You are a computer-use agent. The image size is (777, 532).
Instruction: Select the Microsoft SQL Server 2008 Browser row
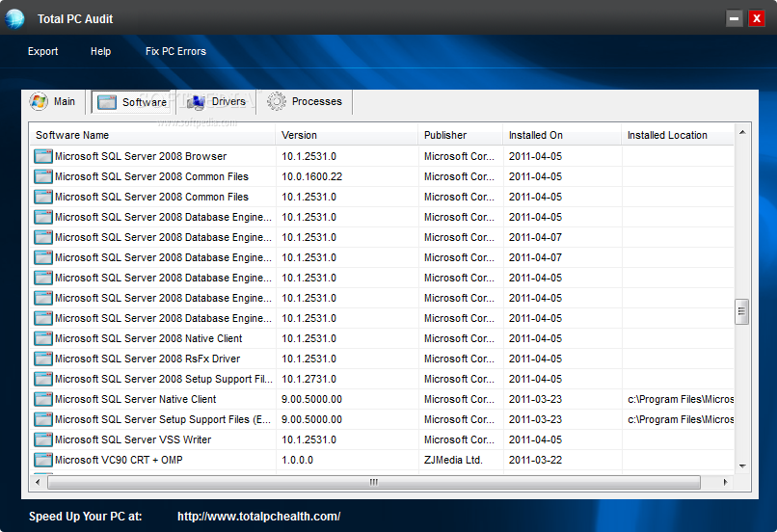[x=381, y=156]
